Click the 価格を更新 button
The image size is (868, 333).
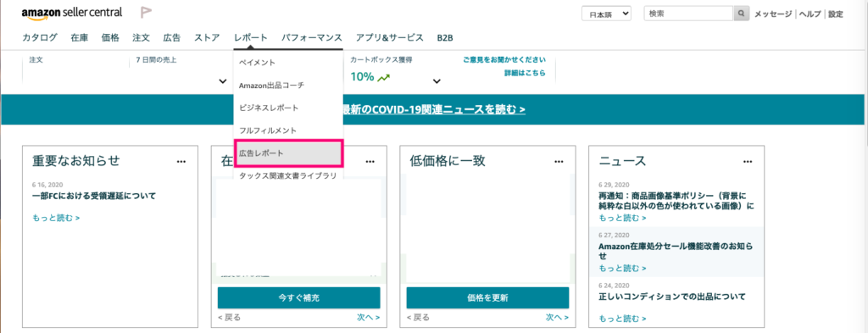coord(487,297)
